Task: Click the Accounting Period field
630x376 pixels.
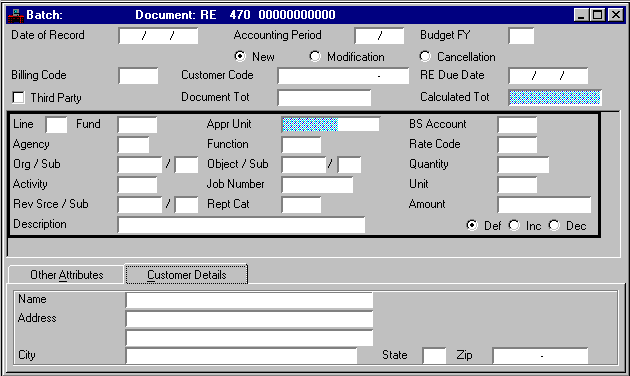Action: tap(379, 36)
